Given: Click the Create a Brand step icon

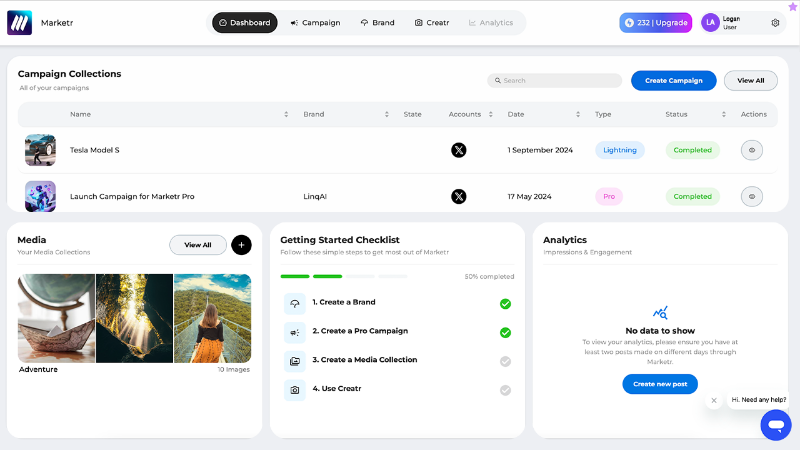Looking at the screenshot, I should coord(295,304).
